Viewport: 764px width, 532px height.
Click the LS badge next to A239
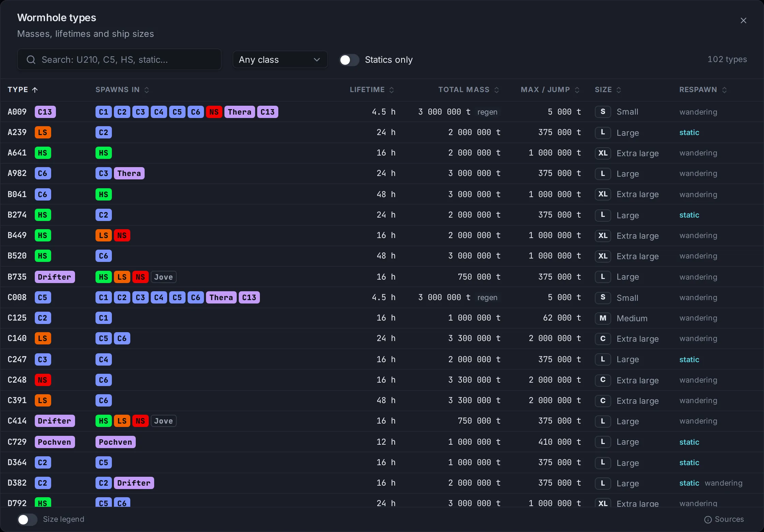(43, 132)
